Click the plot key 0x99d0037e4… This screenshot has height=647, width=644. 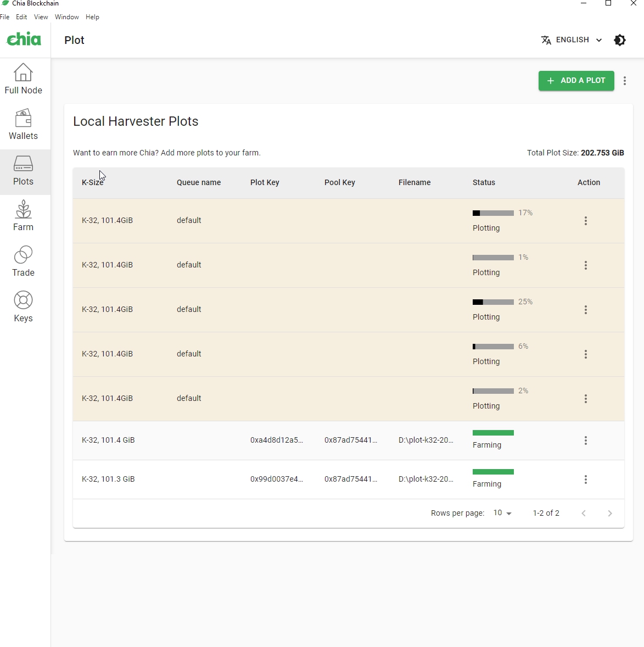pos(276,479)
